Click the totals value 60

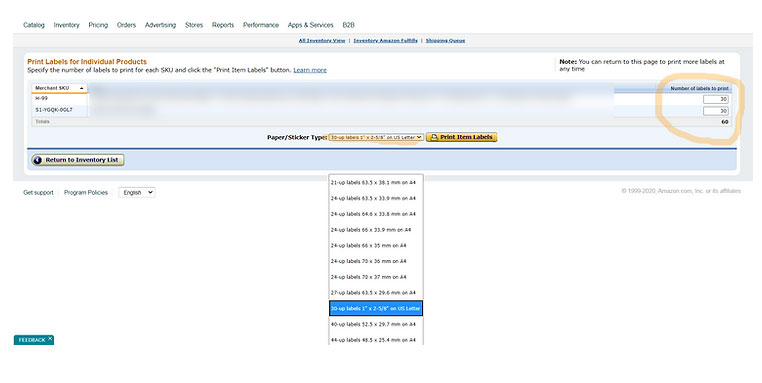[725, 122]
